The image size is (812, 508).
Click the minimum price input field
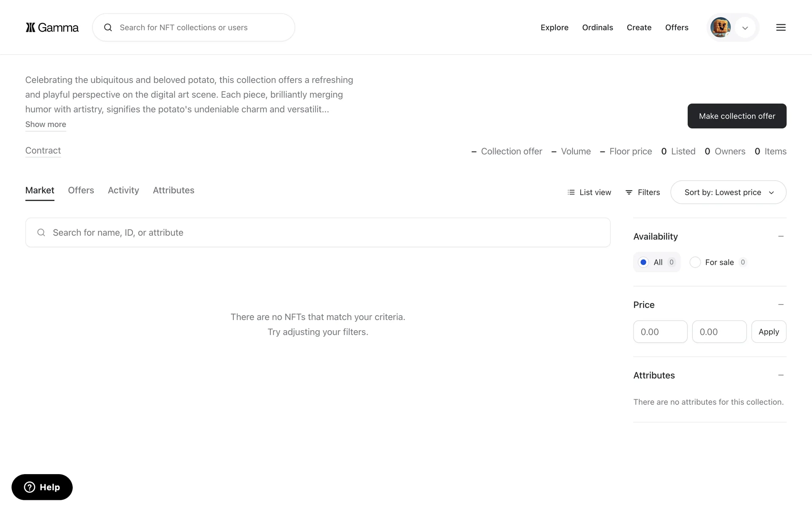coord(660,332)
